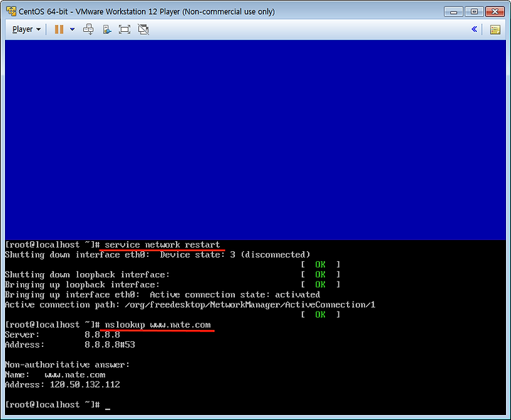Maximize the VMware Player window
This screenshot has height=420, width=511.
click(x=474, y=12)
